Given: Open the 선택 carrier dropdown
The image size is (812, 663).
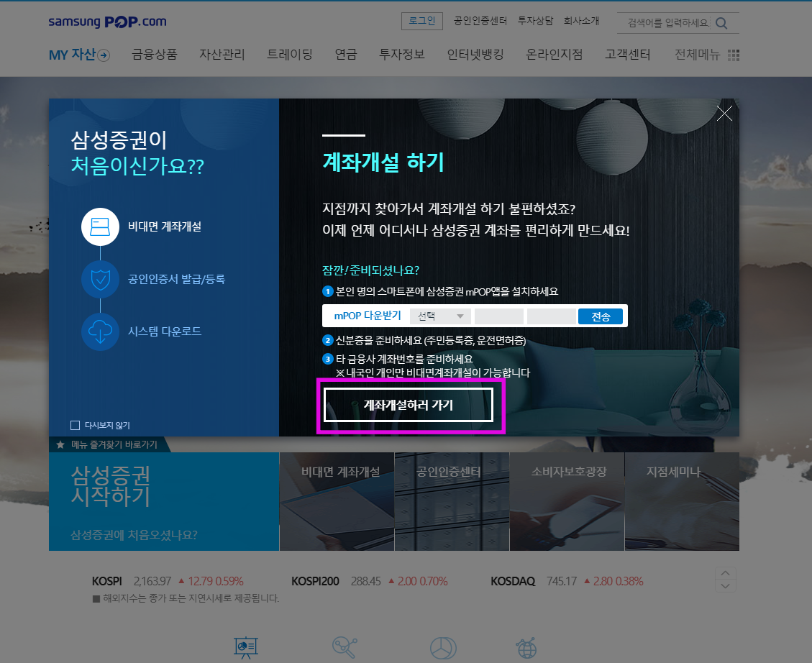Looking at the screenshot, I should pyautogui.click(x=440, y=316).
